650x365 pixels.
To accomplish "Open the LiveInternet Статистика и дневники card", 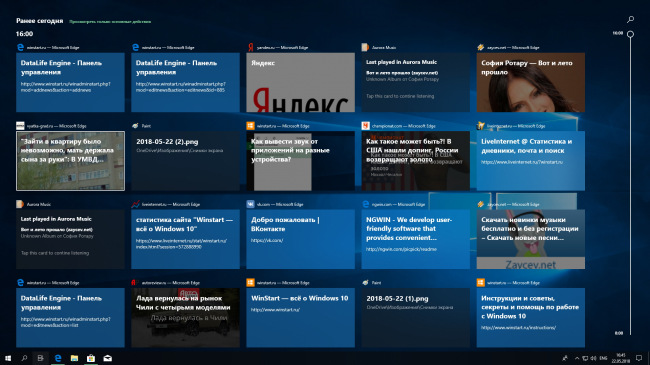I will tap(531, 161).
